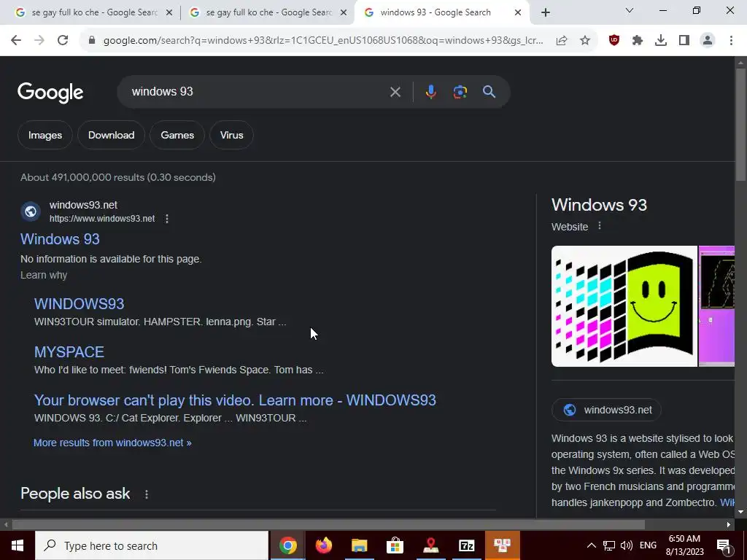Filter results by Games chip
This screenshot has height=560, width=747.
[177, 135]
